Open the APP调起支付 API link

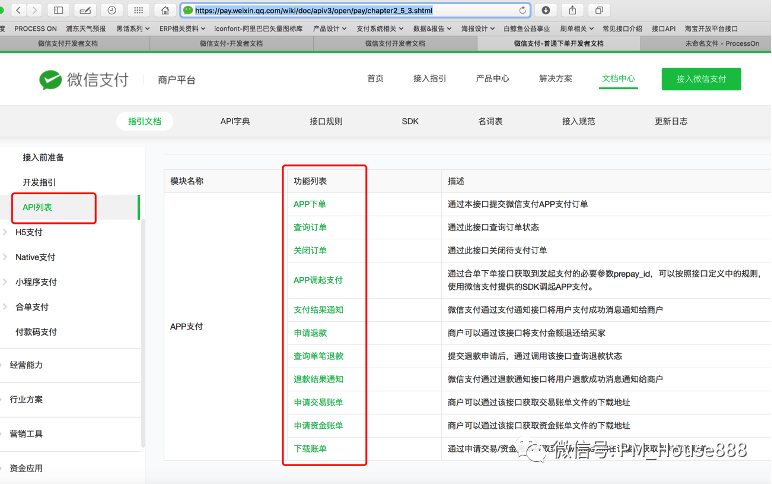coord(318,280)
